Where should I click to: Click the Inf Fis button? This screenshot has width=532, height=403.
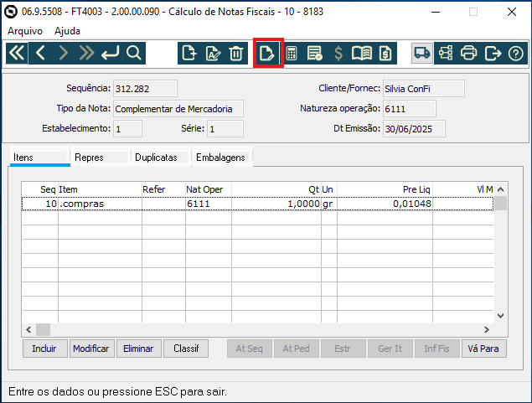(x=437, y=349)
